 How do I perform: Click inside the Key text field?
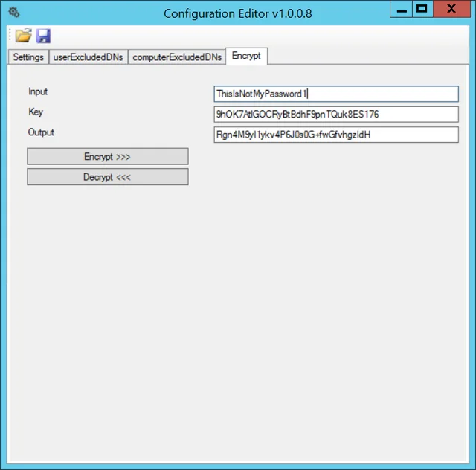point(336,115)
